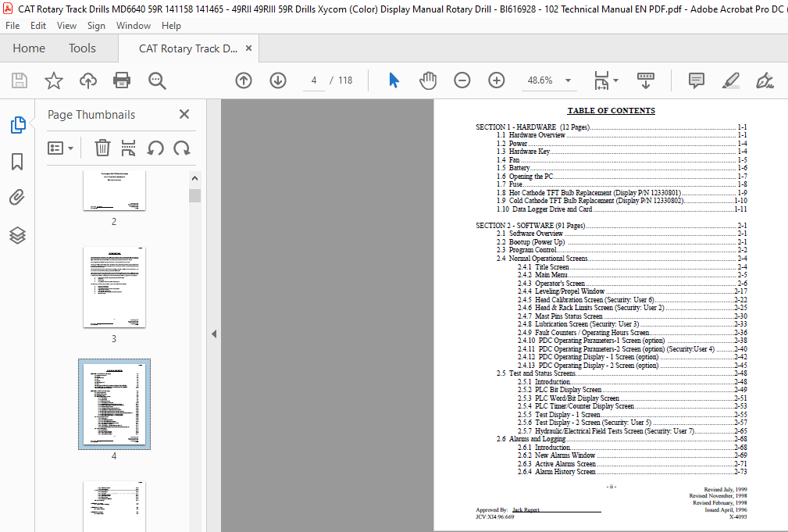The image size is (788, 532).
Task: Activate the Hand pan tool
Action: pyautogui.click(x=428, y=80)
